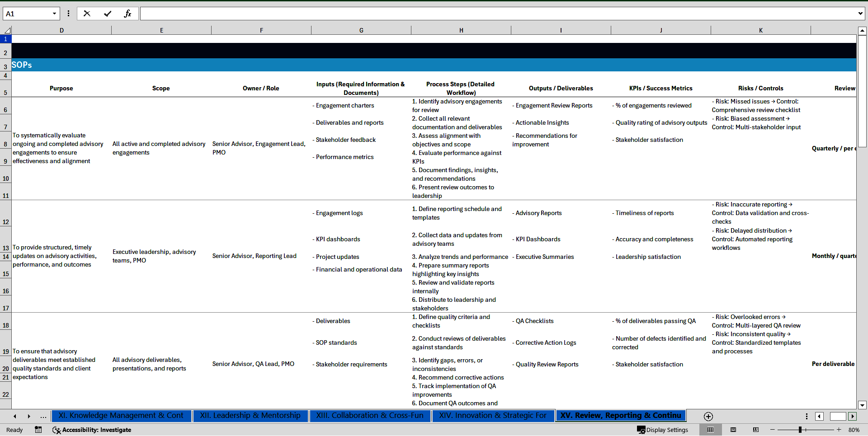
Task: Open Display Settings in status bar
Action: point(662,430)
